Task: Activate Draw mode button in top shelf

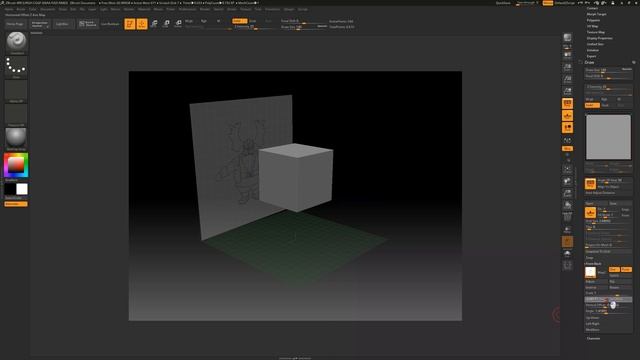Action: [x=142, y=24]
